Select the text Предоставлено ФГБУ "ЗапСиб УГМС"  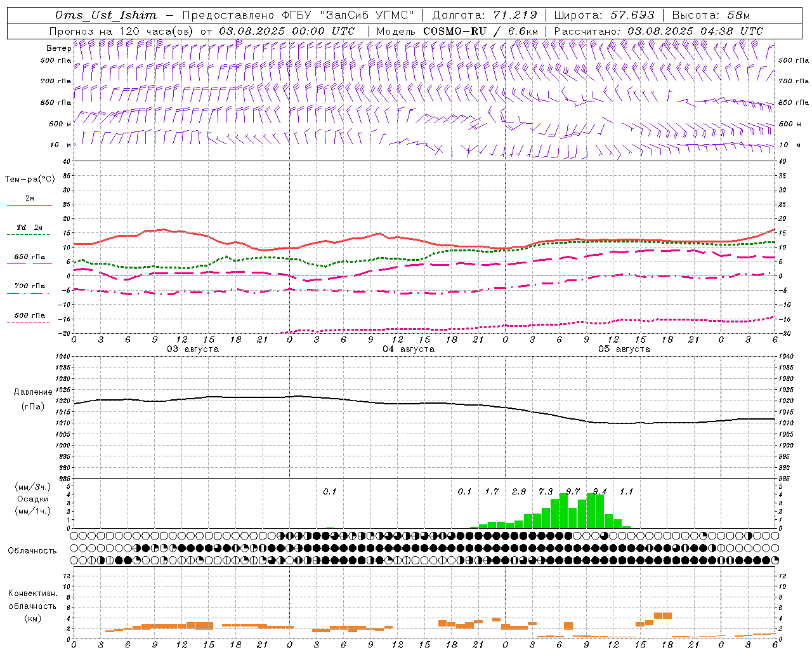[298, 15]
